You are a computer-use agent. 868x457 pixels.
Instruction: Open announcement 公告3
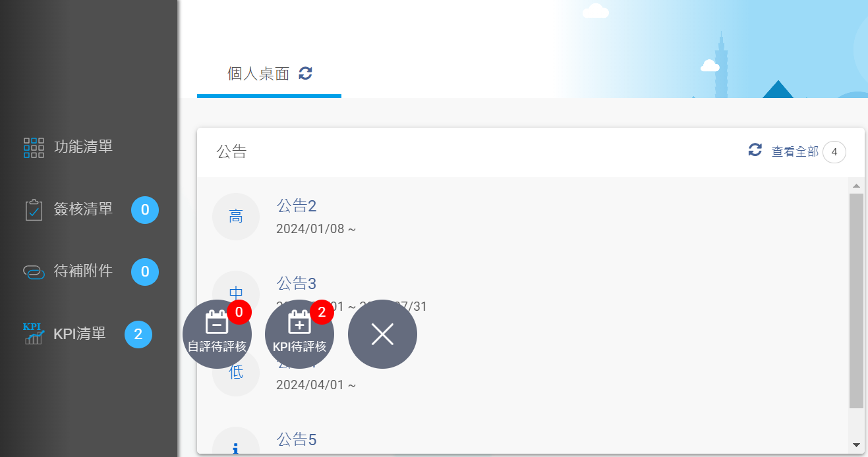pyautogui.click(x=297, y=284)
